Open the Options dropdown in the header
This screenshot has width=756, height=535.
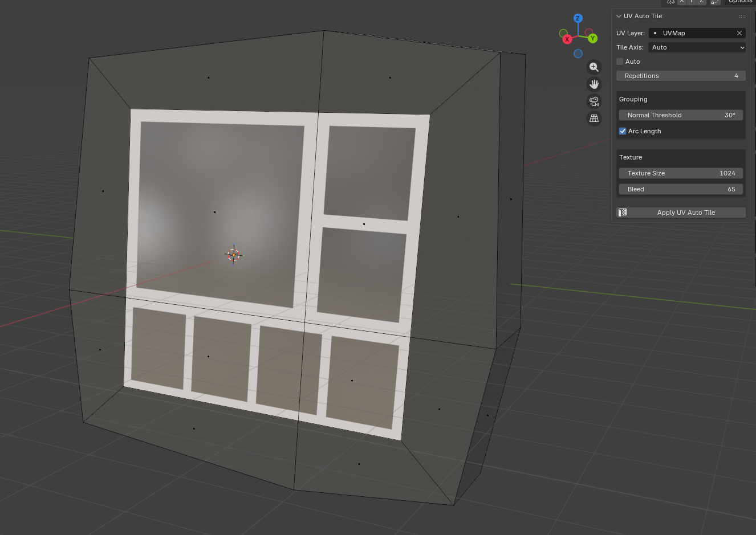click(x=740, y=2)
